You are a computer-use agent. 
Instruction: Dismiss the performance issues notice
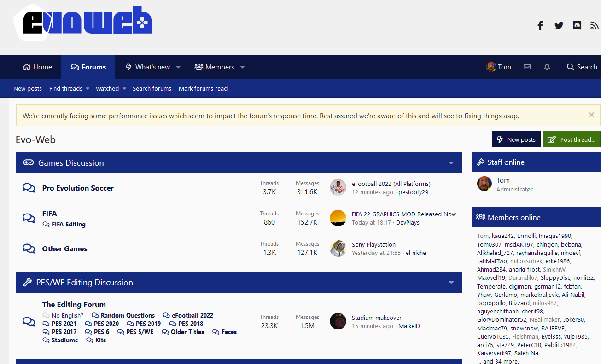pos(591,115)
